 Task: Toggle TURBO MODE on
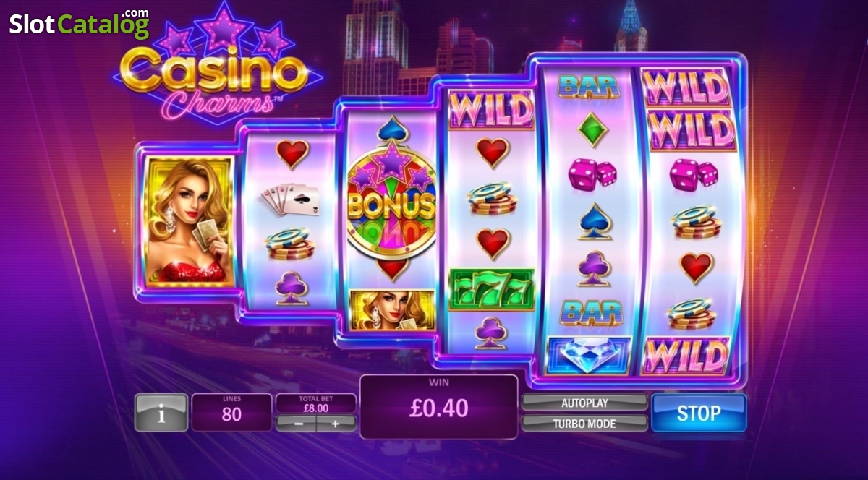[x=584, y=423]
